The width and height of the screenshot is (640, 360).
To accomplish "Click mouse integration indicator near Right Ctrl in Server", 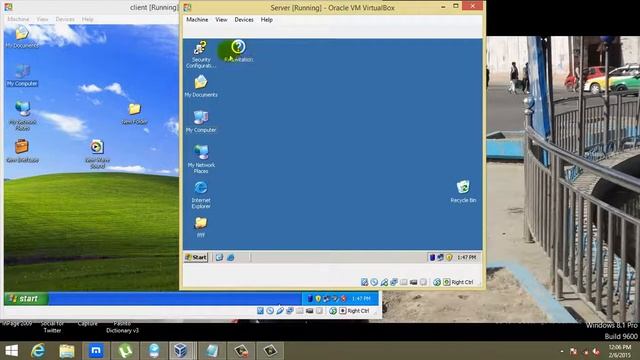I will point(437,282).
